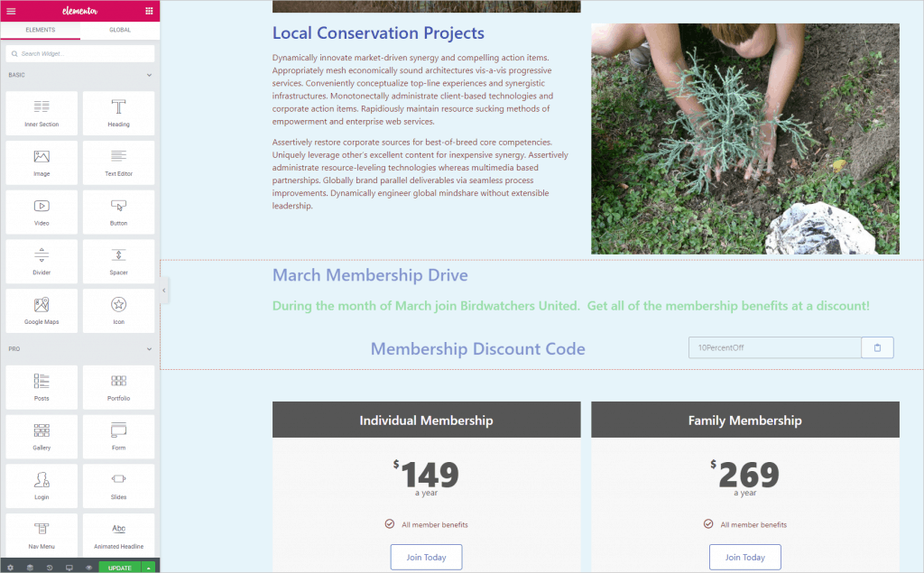The height and width of the screenshot is (573, 924).
Task: Collapse the editor panel with side arrow
Action: pyautogui.click(x=164, y=290)
